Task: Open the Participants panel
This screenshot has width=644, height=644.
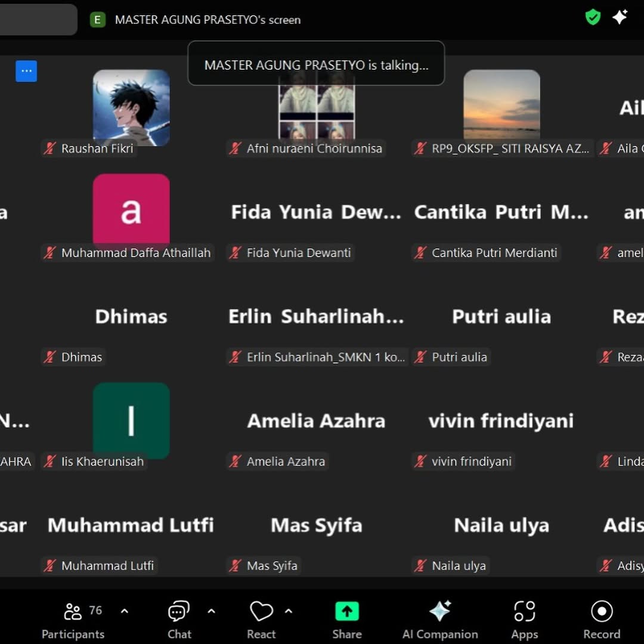Action: click(73, 619)
